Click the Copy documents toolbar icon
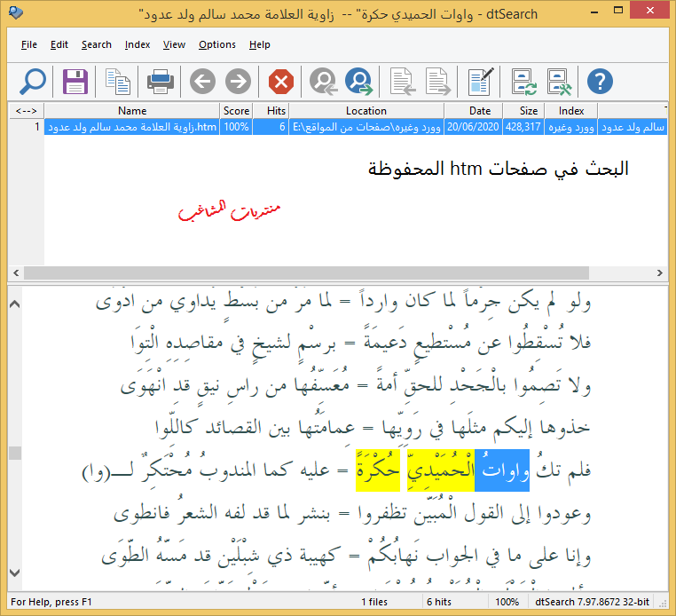This screenshot has width=676, height=616. [x=118, y=83]
